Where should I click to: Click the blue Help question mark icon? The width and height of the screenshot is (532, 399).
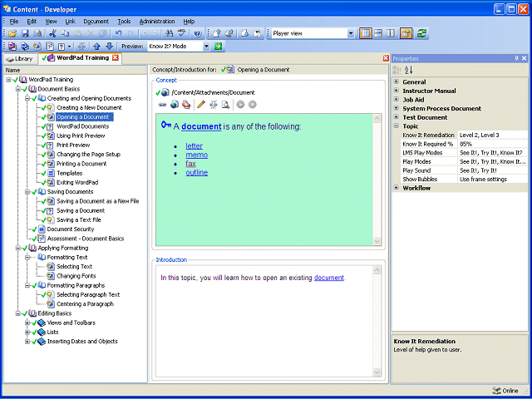(198, 33)
